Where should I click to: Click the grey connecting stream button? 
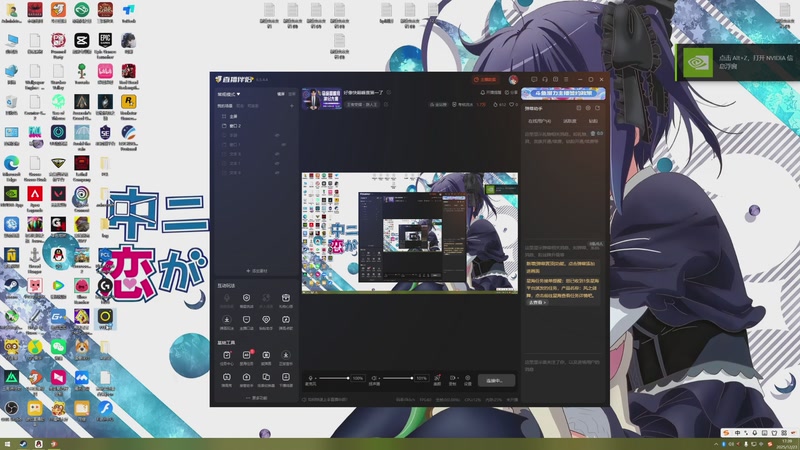pyautogui.click(x=496, y=380)
